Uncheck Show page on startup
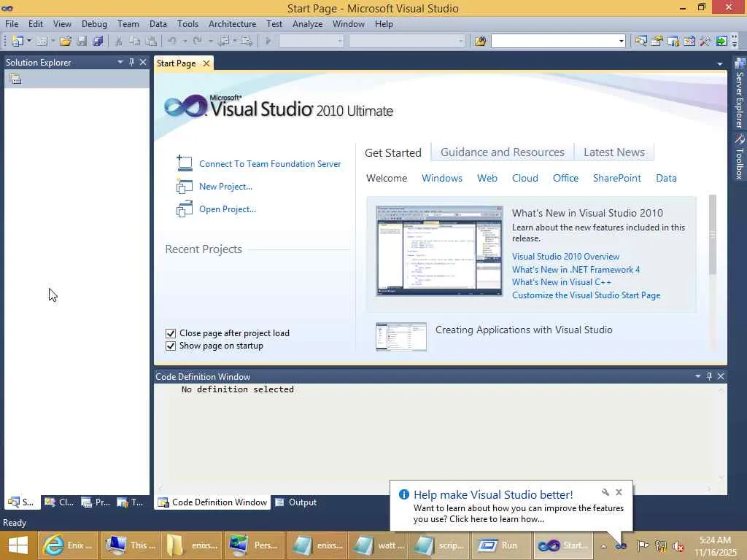This screenshot has width=747, height=560. tap(171, 346)
